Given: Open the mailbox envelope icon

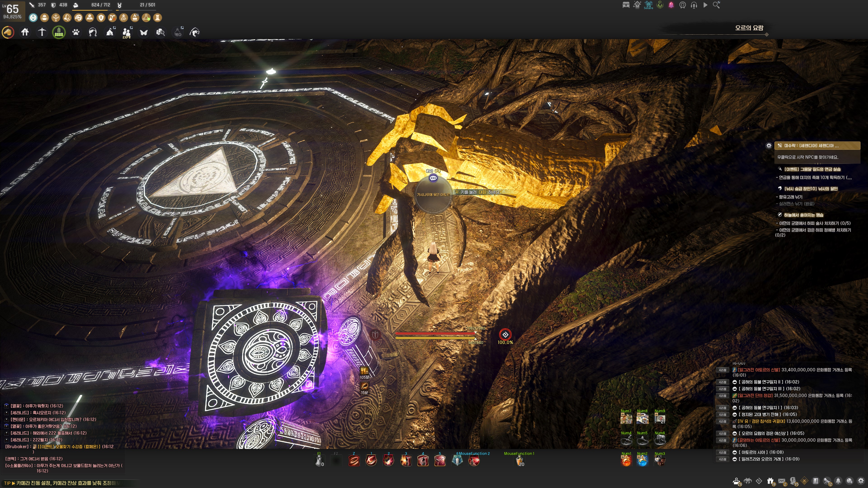Looking at the screenshot, I should pos(782,481).
